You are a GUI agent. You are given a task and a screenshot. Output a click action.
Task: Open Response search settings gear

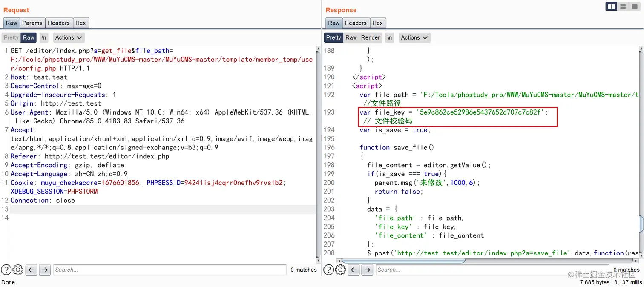click(x=340, y=270)
